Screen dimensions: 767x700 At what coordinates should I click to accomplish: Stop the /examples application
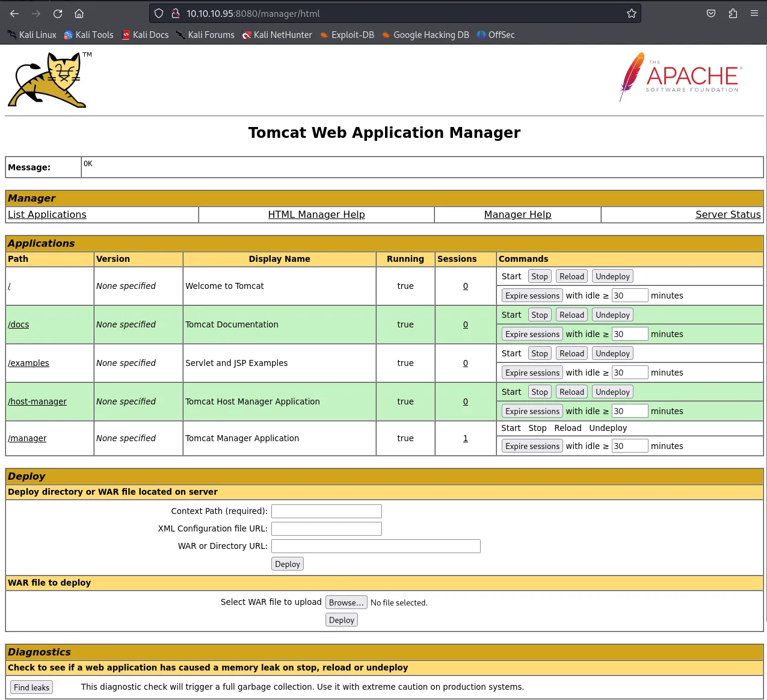[540, 353]
